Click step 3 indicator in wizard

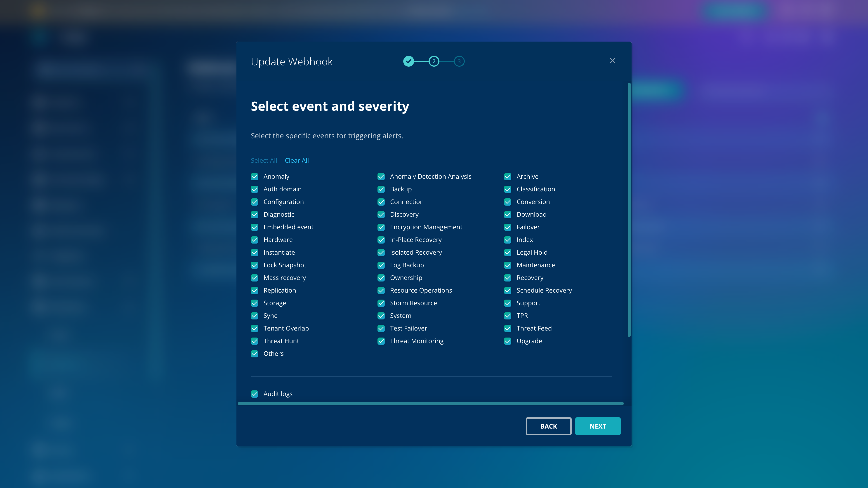point(459,61)
